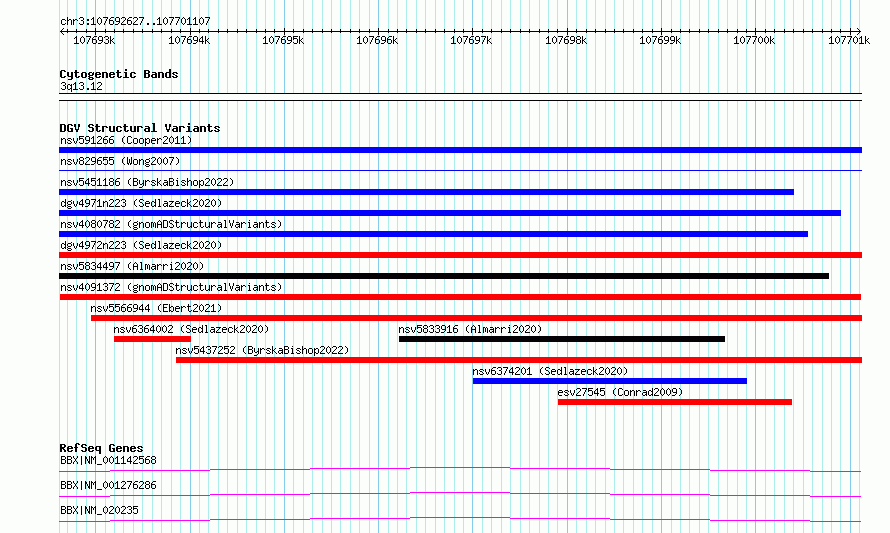Viewport: 890px width, 533px height.
Task: Open dgv4971n223 (Sedlazeck2020) variant label
Action: tap(141, 203)
